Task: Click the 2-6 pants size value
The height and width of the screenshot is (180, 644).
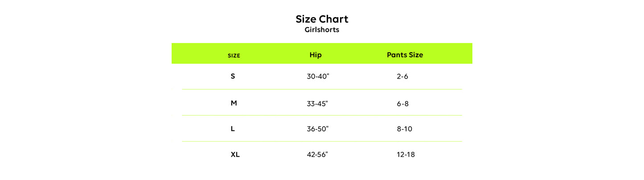Action: click(402, 76)
